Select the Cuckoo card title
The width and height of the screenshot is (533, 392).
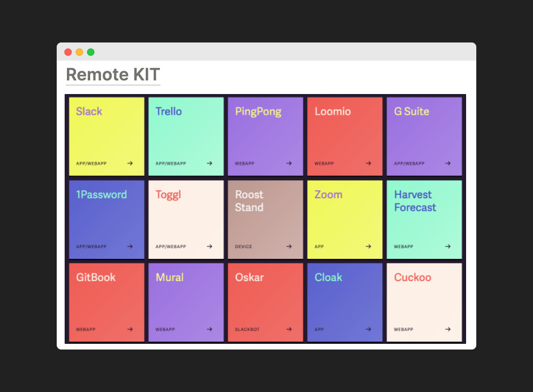[x=413, y=278]
